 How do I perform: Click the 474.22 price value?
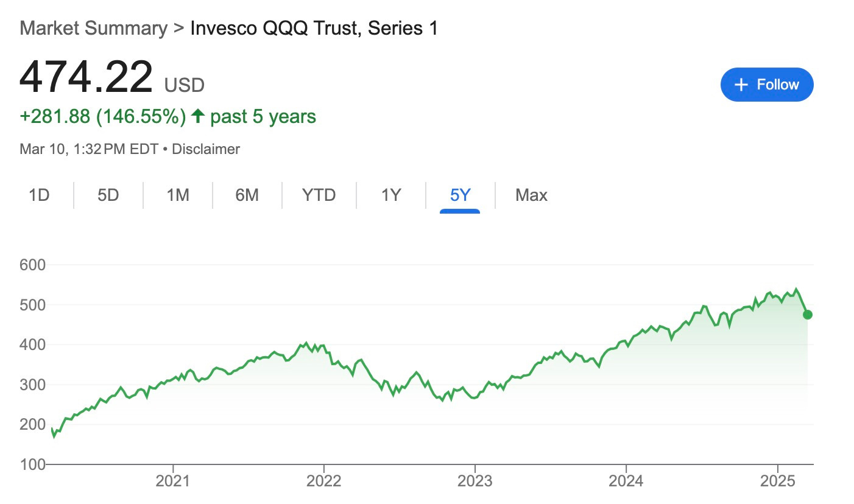point(86,77)
